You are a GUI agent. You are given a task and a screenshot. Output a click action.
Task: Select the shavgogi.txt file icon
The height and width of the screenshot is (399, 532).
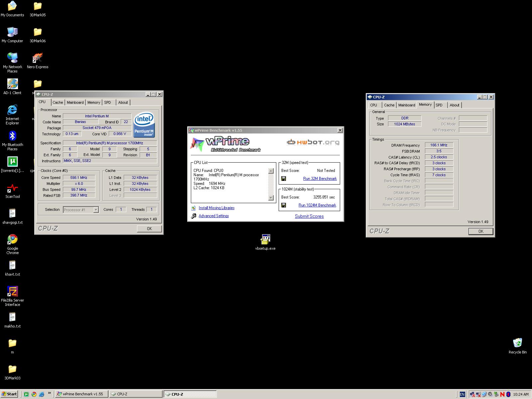(x=12, y=217)
